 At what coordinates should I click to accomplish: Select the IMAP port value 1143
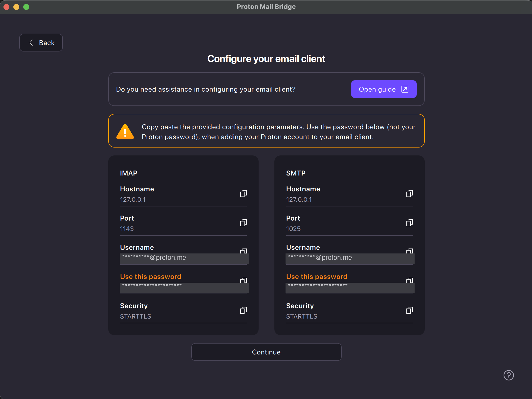127,229
